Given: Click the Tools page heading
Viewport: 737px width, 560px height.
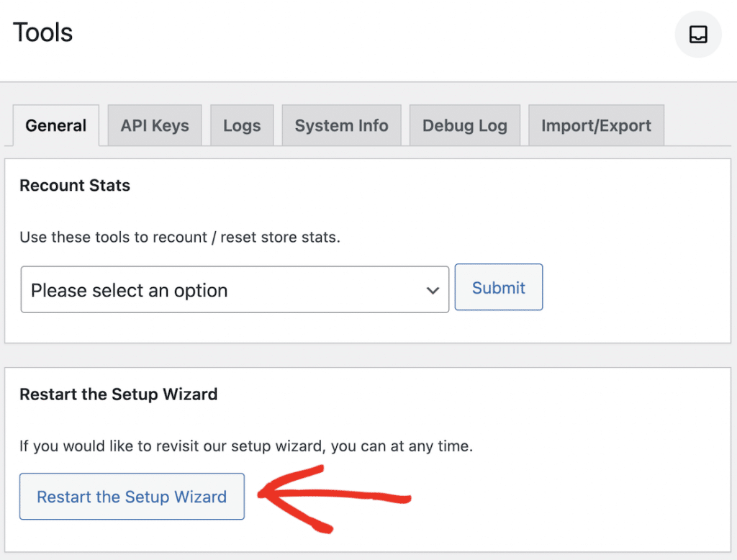Looking at the screenshot, I should point(43,33).
